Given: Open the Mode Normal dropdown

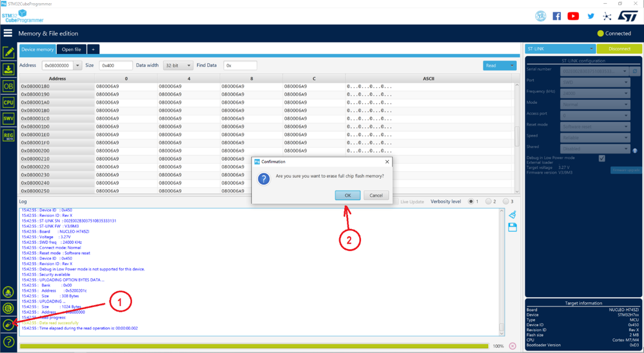Looking at the screenshot, I should [595, 105].
